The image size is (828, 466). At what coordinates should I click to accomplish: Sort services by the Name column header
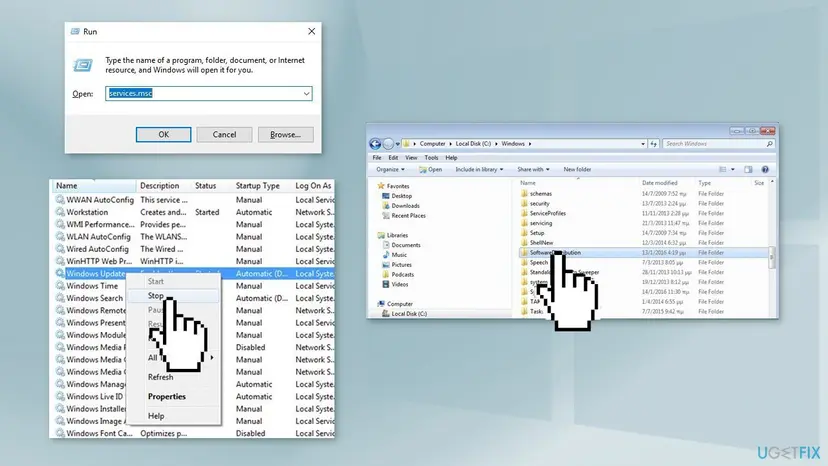93,186
